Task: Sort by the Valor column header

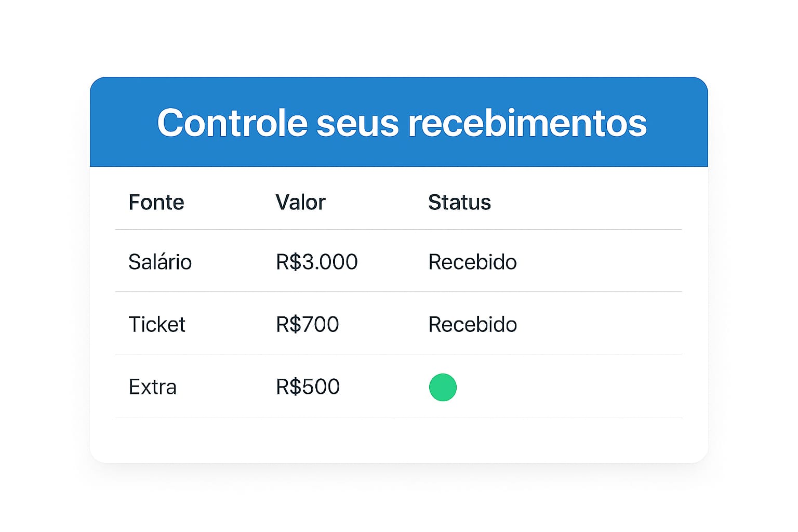Action: click(300, 202)
